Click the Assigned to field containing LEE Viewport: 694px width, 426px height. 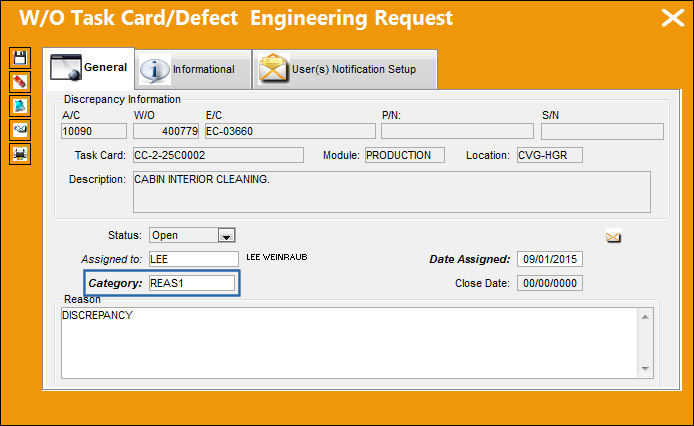pos(193,259)
